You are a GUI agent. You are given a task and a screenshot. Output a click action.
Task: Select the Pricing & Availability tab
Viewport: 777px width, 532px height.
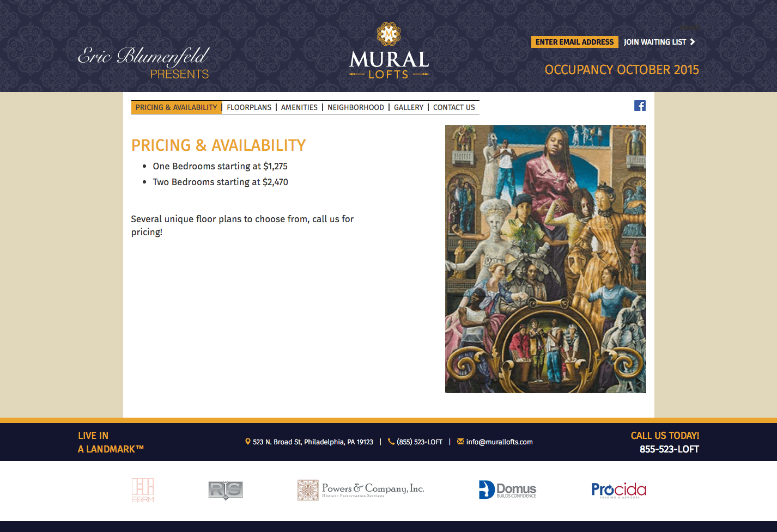coord(176,107)
